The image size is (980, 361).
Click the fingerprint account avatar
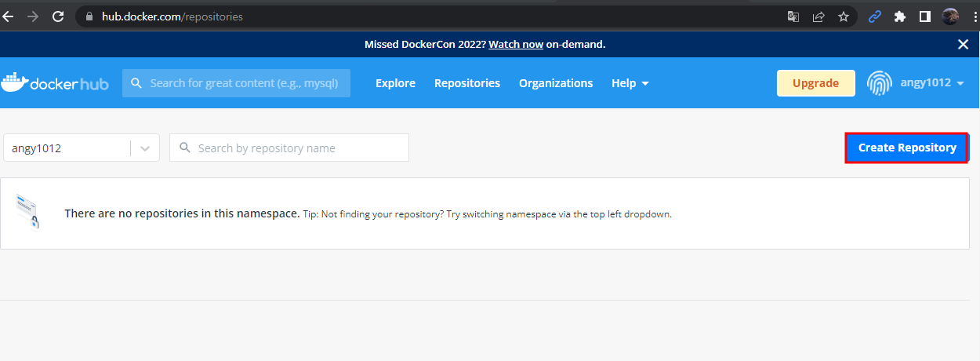(880, 83)
